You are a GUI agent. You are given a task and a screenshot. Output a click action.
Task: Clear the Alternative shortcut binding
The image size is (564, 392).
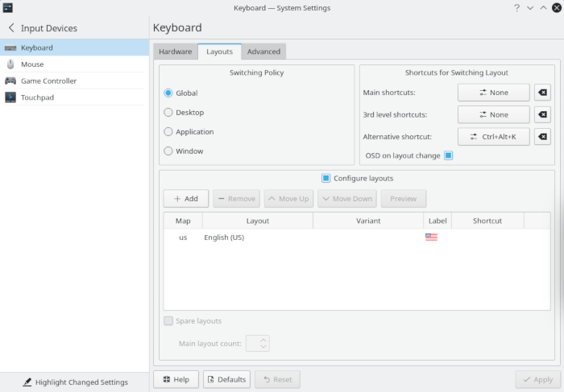coord(542,137)
